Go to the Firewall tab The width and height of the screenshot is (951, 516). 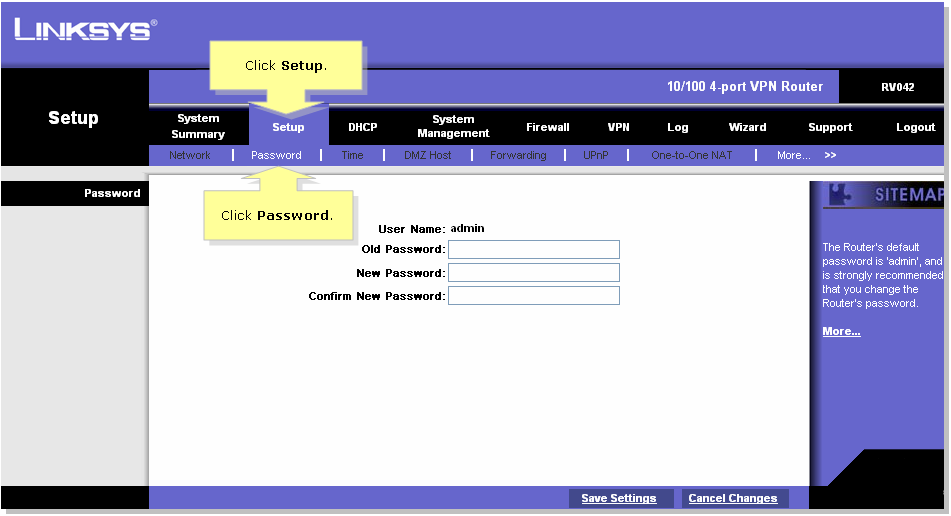point(548,127)
